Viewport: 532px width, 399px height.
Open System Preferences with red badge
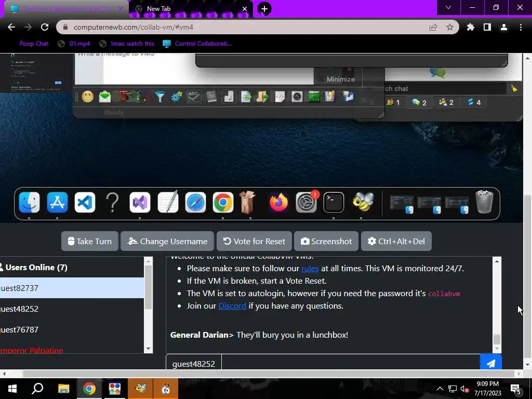307,202
